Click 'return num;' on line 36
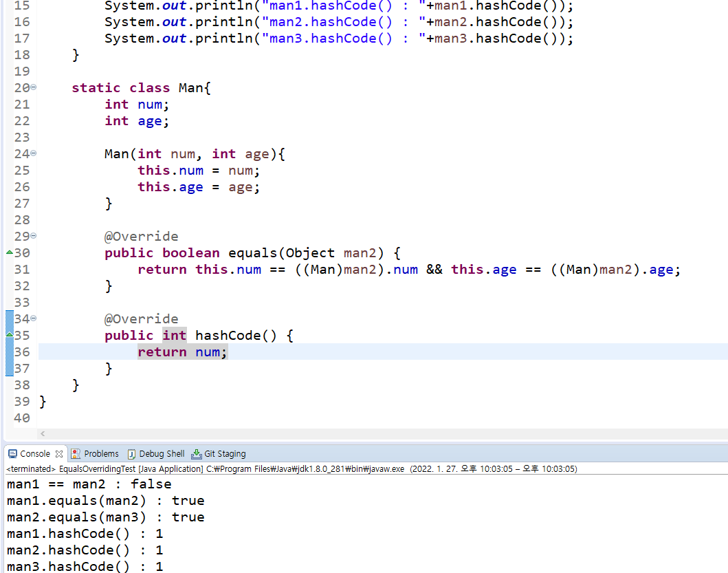Screen dimensions: 728x573 coord(182,352)
